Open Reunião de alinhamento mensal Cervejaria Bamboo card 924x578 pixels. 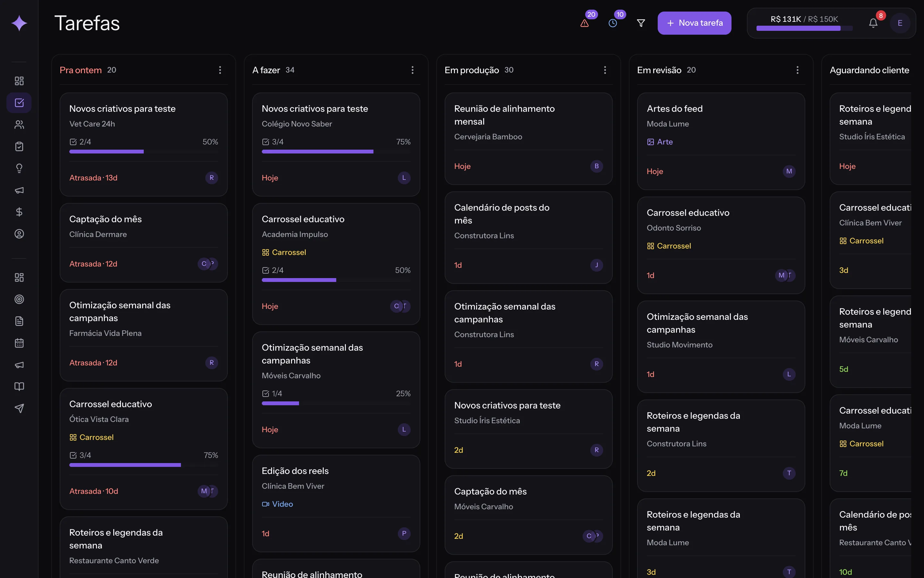coord(528,139)
